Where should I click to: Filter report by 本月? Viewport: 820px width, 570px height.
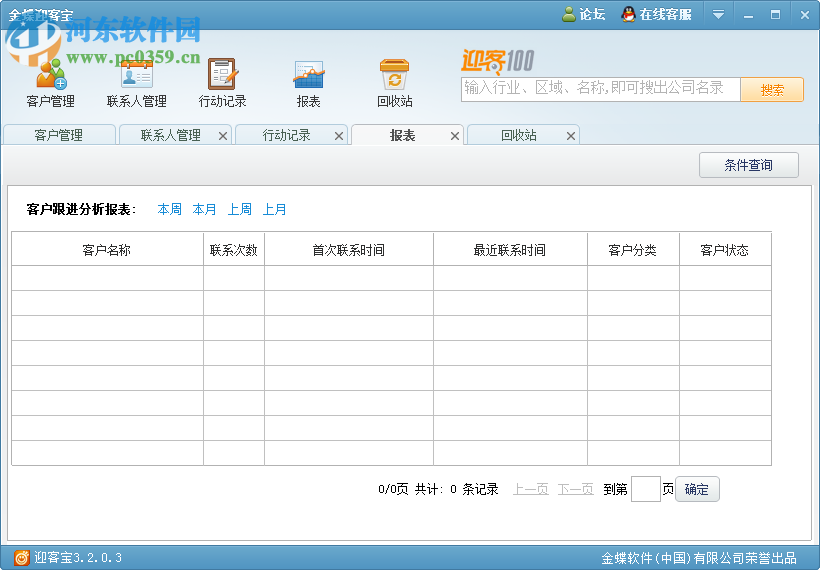point(204,210)
